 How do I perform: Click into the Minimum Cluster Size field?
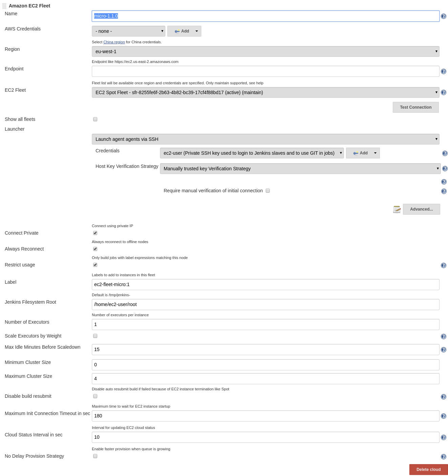pos(266,365)
